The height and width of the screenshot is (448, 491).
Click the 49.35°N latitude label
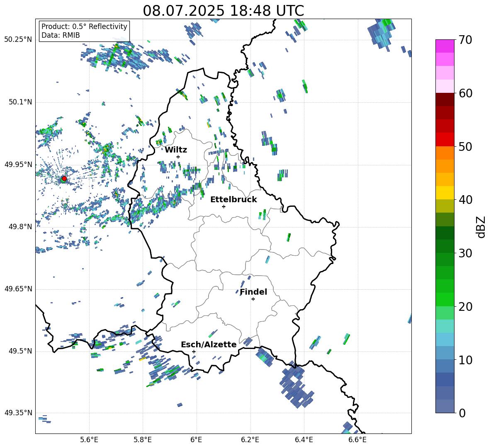coord(18,413)
